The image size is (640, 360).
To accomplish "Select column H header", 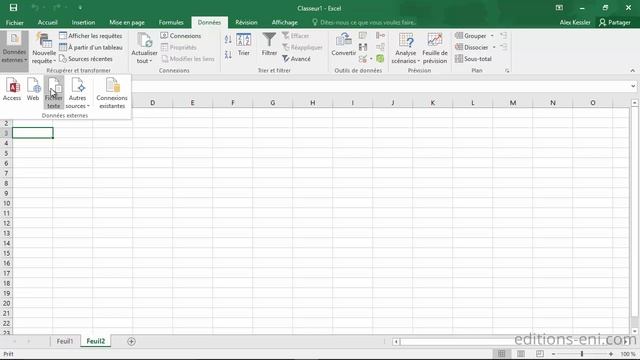I will coord(312,103).
